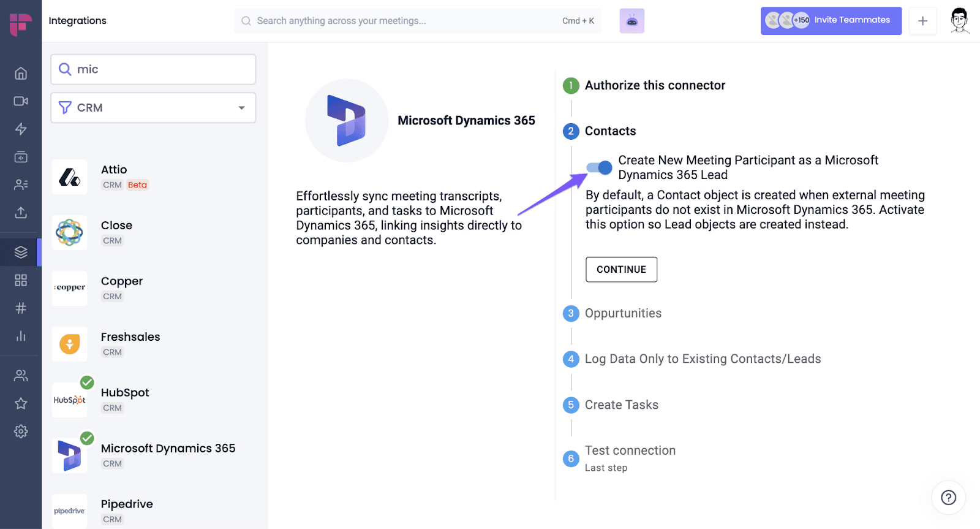Expand step 5 Create Tasks
Image resolution: width=980 pixels, height=529 pixels.
coord(611,405)
